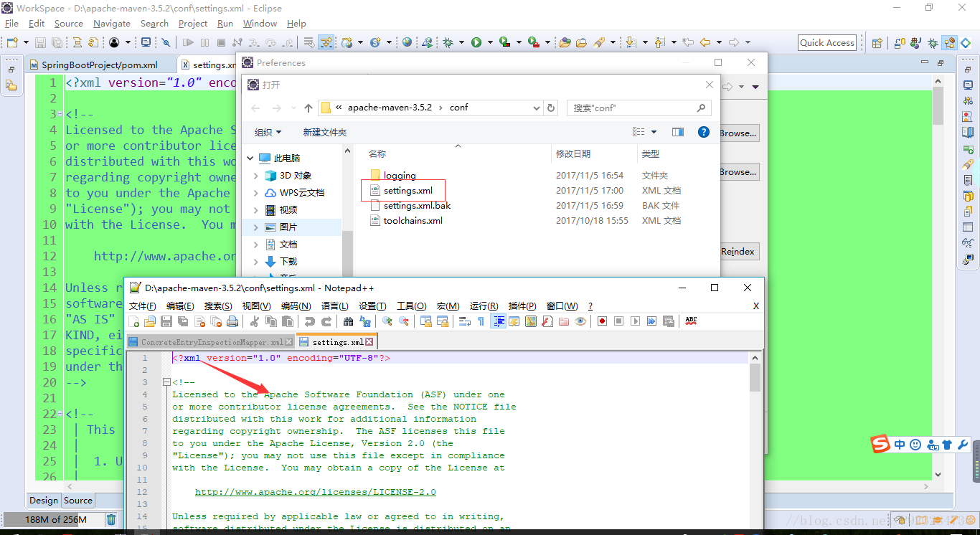Click Reindex button in Preferences
This screenshot has width=980, height=535.
point(738,252)
